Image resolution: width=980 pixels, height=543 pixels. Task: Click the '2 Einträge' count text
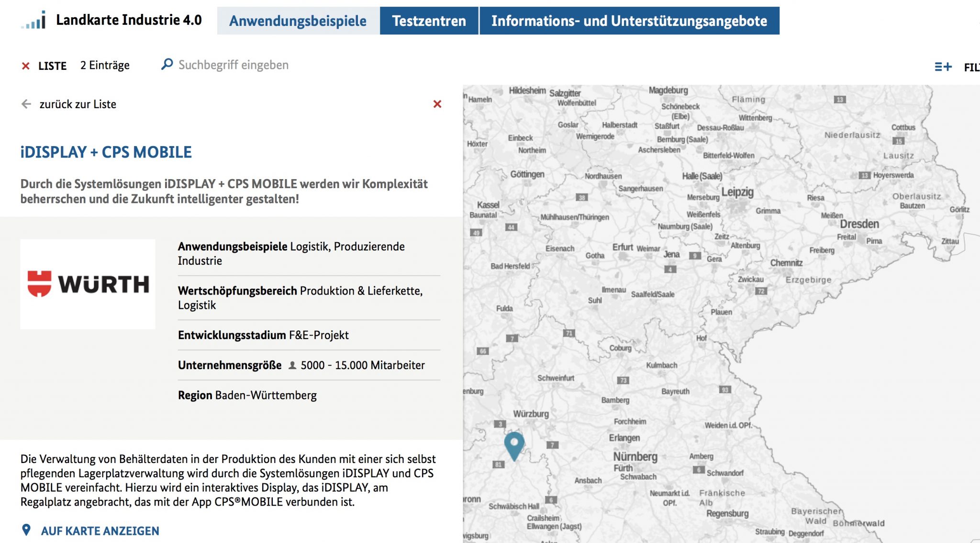pyautogui.click(x=105, y=65)
